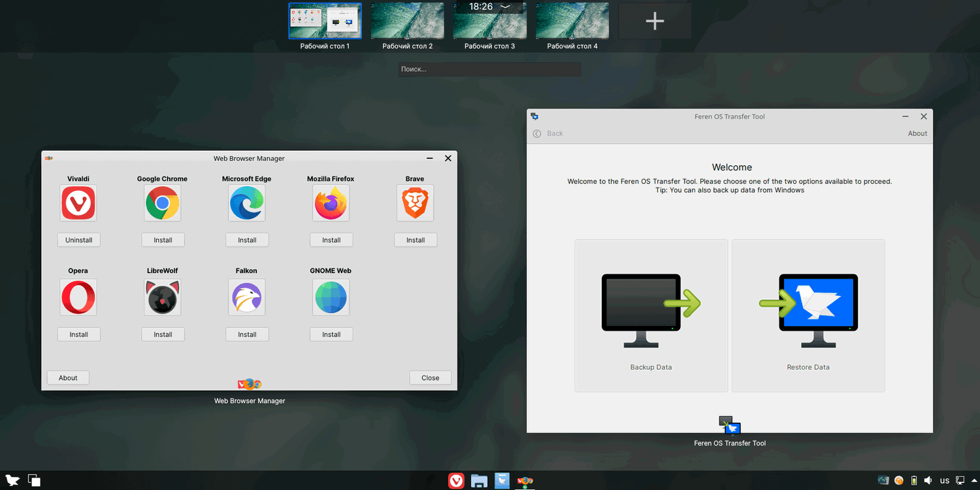Click the Web Browser Manager taskbar icon
980x490 pixels.
pyautogui.click(x=525, y=482)
